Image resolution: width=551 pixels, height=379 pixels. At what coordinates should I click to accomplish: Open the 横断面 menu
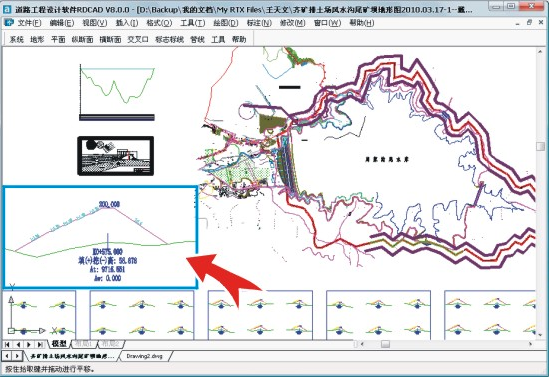click(110, 39)
